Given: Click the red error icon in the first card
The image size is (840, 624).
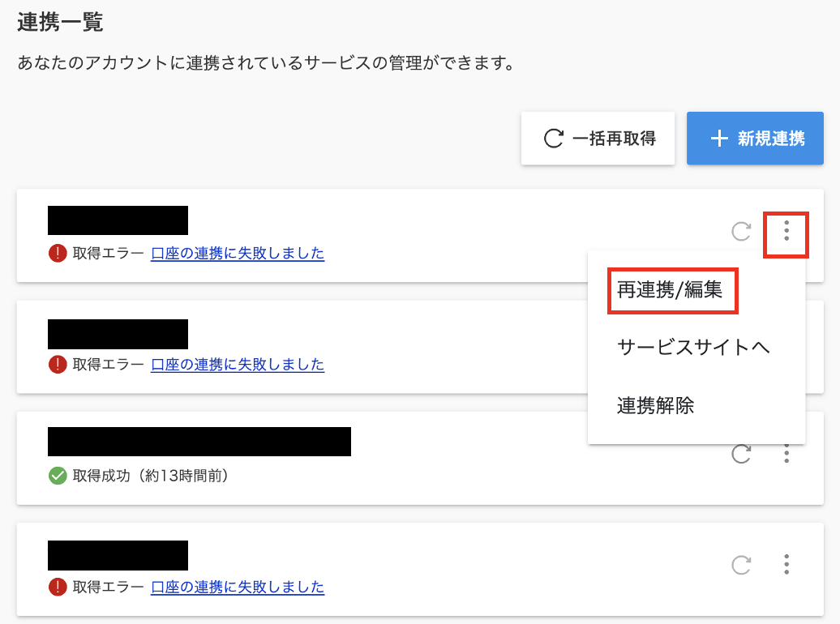Looking at the screenshot, I should tap(58, 253).
